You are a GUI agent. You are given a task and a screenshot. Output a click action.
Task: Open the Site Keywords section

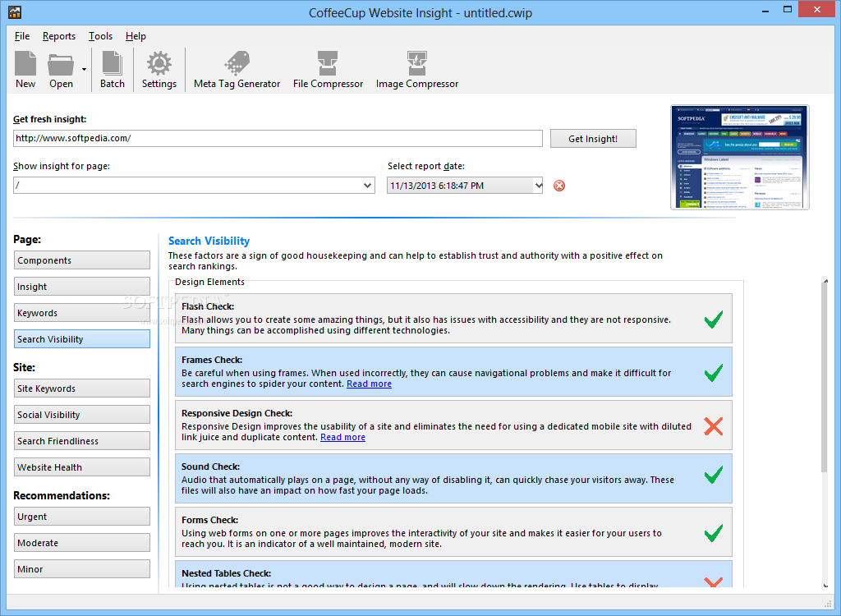tap(82, 388)
